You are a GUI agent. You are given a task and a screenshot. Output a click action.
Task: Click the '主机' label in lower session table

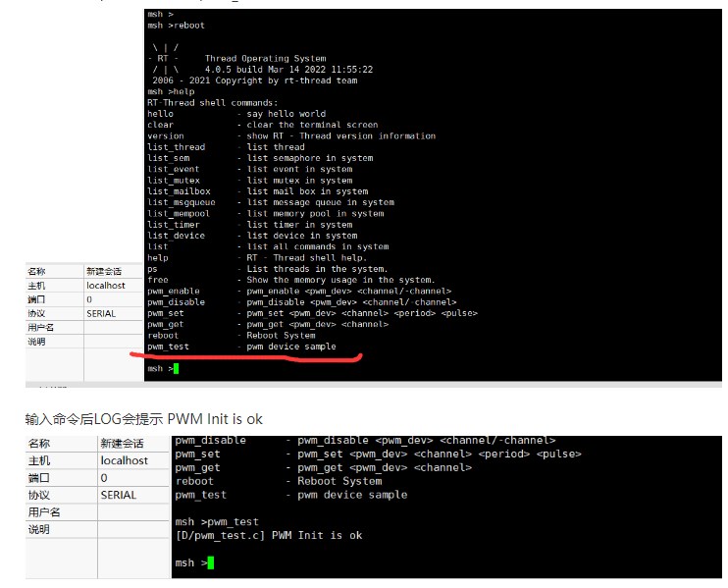coord(38,460)
